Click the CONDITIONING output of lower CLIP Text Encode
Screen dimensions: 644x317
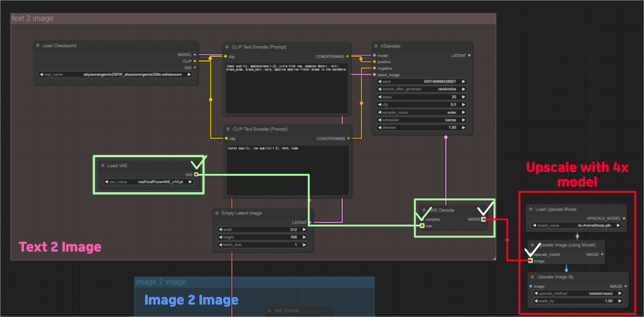348,138
